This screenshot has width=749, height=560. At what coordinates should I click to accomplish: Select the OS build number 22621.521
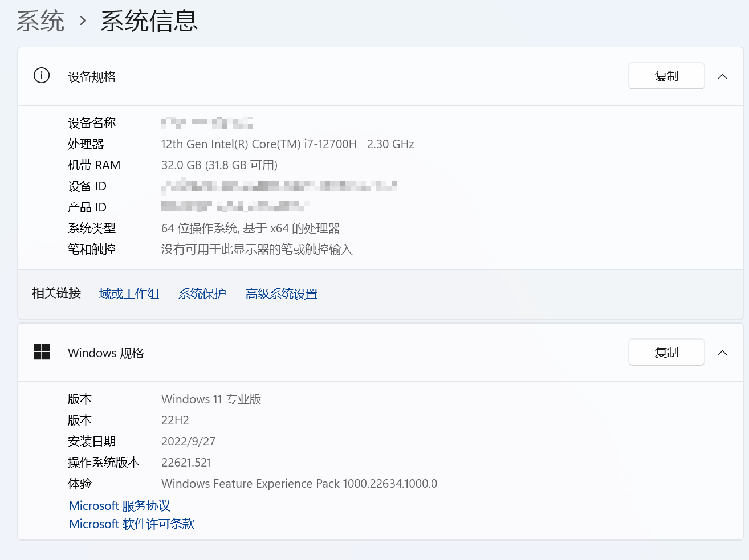pyautogui.click(x=186, y=462)
